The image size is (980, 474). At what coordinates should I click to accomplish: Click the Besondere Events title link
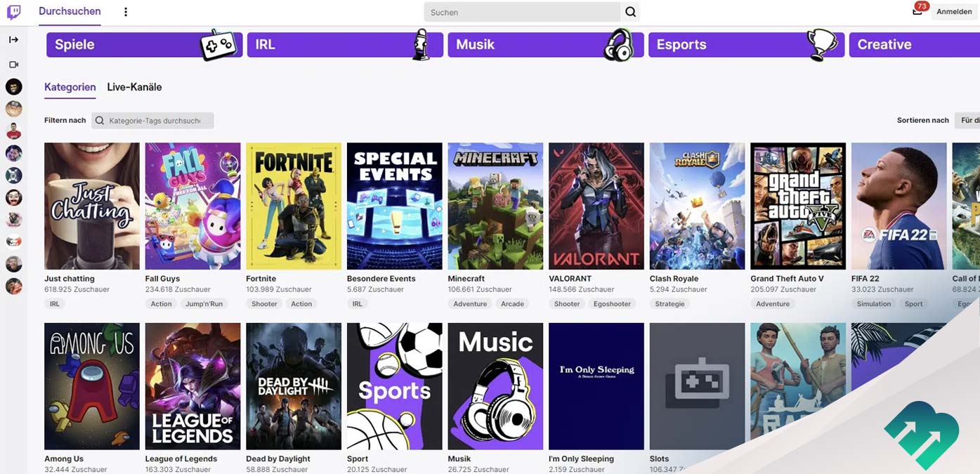(x=381, y=279)
